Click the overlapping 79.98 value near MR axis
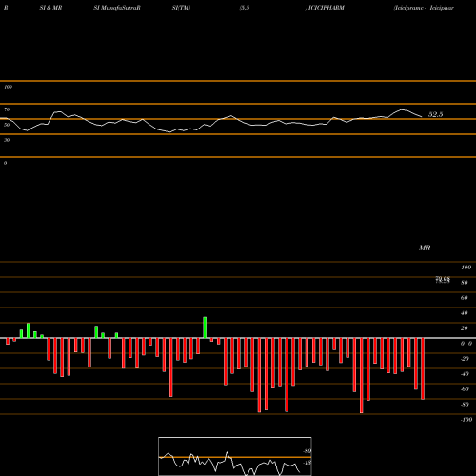The image size is (476, 476). 443,280
